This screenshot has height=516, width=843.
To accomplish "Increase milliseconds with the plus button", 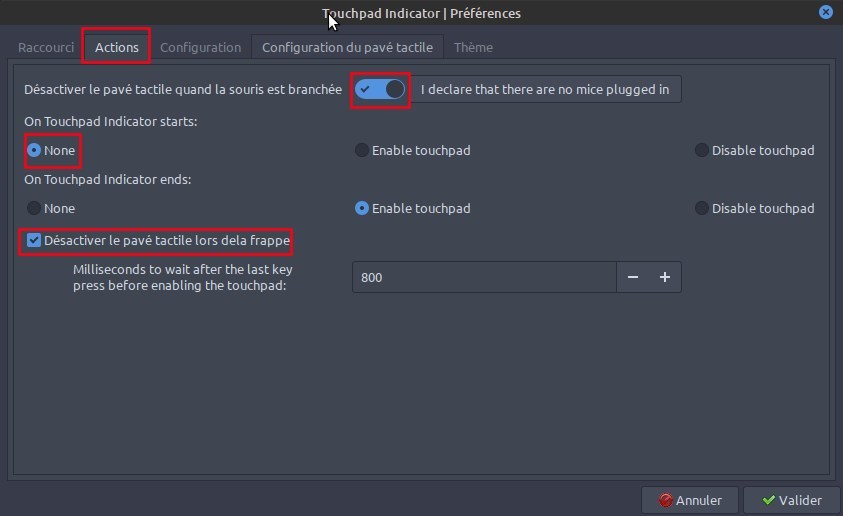I will [665, 277].
